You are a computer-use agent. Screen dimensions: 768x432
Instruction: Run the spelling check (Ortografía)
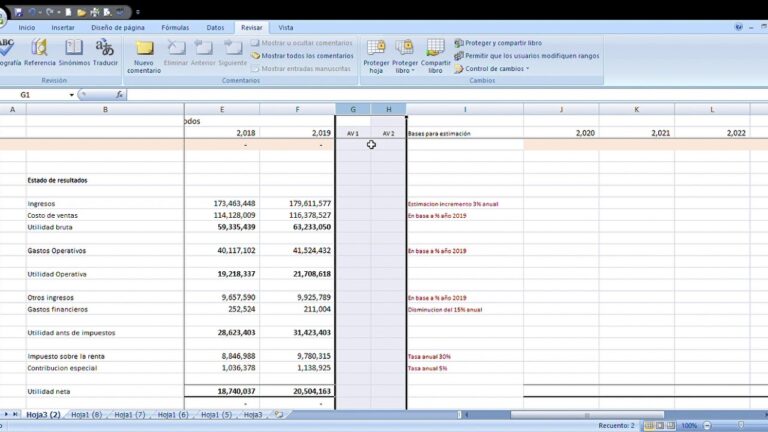[x=9, y=52]
